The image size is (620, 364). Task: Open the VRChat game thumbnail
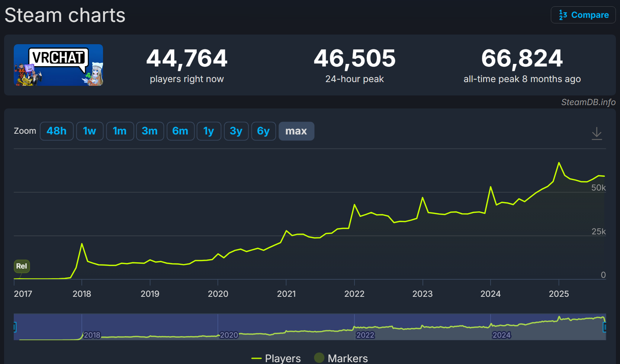[x=58, y=65]
